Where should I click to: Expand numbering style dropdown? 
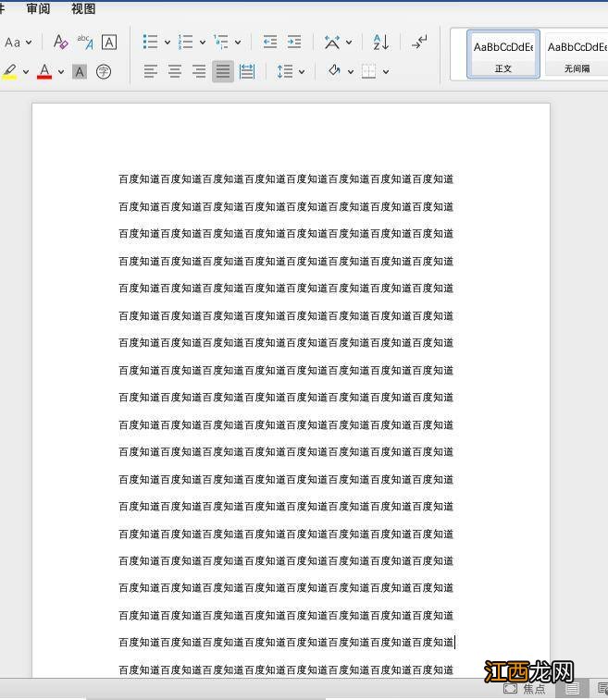[x=203, y=43]
